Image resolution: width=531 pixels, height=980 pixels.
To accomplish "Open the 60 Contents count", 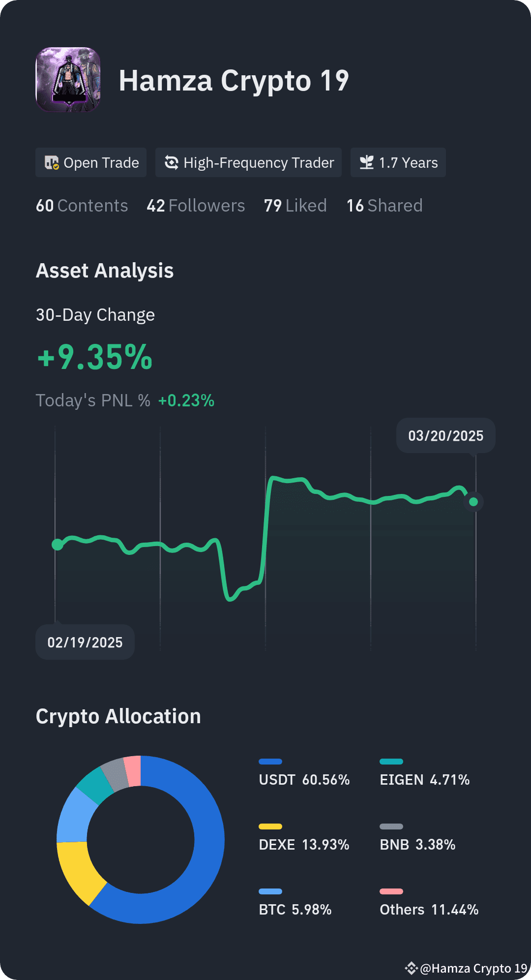I will (x=82, y=206).
